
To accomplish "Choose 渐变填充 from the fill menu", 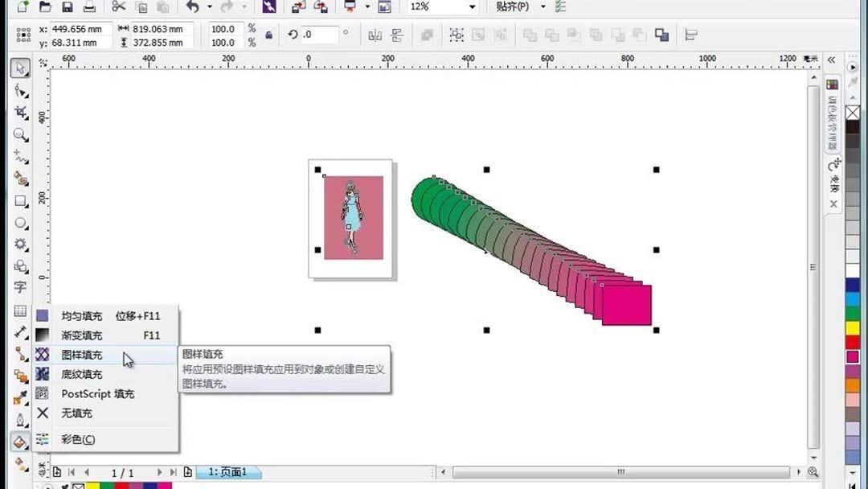I will tap(82, 335).
